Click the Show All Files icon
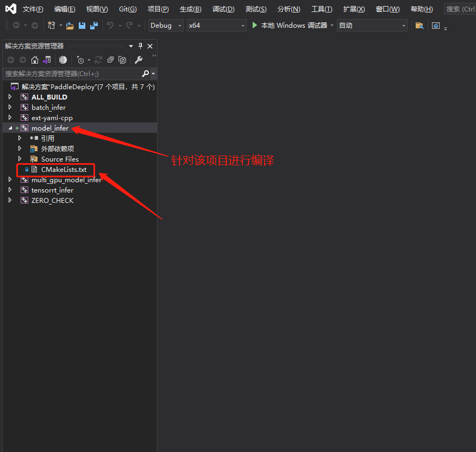The image size is (476, 452). point(122,60)
